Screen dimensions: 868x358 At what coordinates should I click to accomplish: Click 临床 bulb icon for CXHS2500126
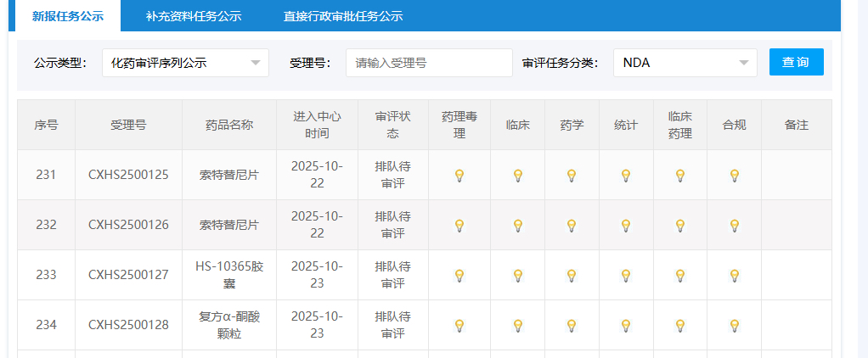point(517,225)
